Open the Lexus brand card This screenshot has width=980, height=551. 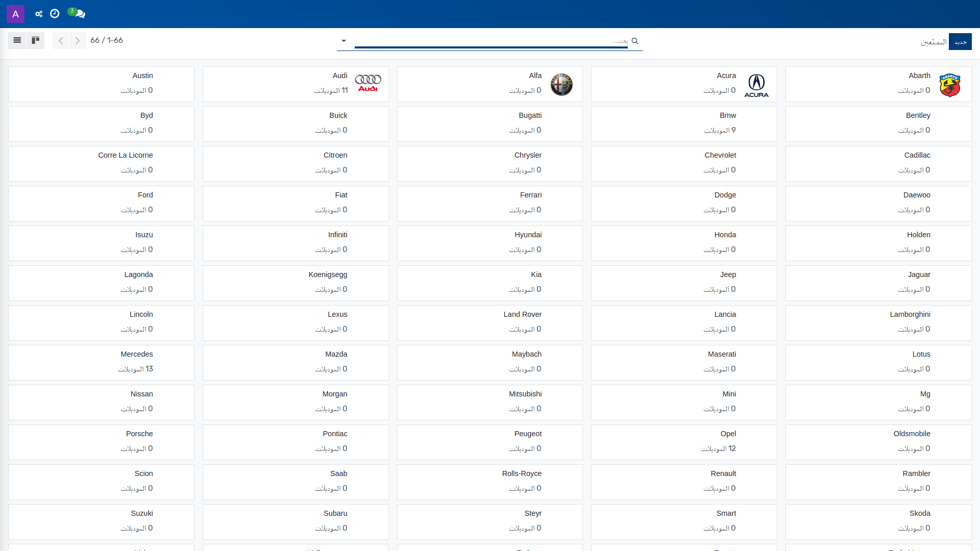pyautogui.click(x=296, y=323)
